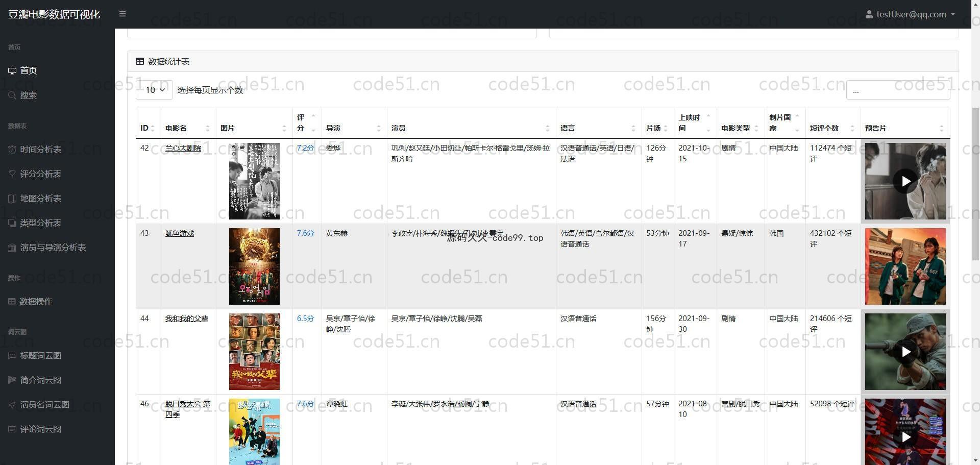Click the 类型分析表 icon
The image size is (980, 465).
(12, 223)
